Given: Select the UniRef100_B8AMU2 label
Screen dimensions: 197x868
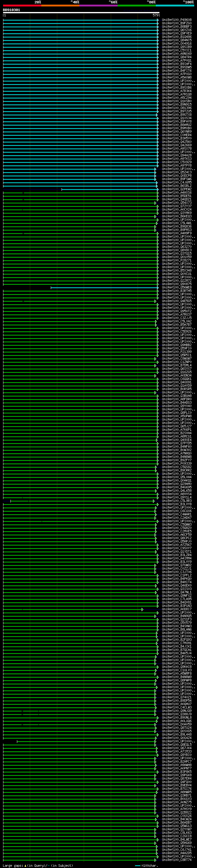Looking at the screenshot, I should 177,125.
